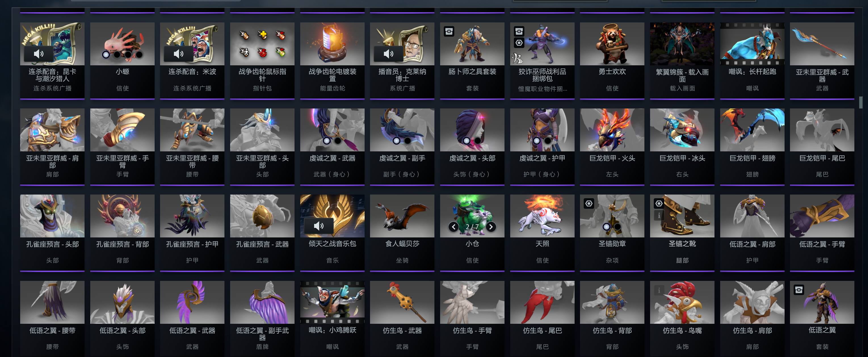The height and width of the screenshot is (357, 868).
Task: Show previous style of 小仓 courier
Action: [x=453, y=227]
